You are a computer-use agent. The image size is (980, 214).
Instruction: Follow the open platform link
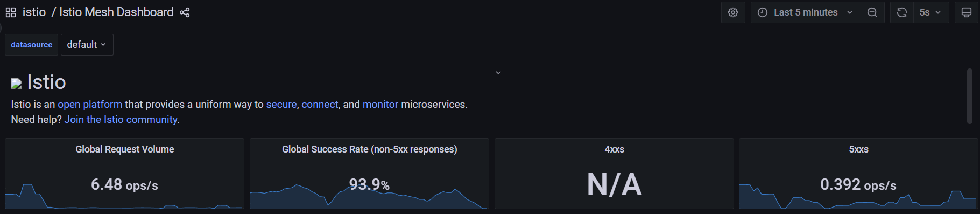(x=90, y=105)
